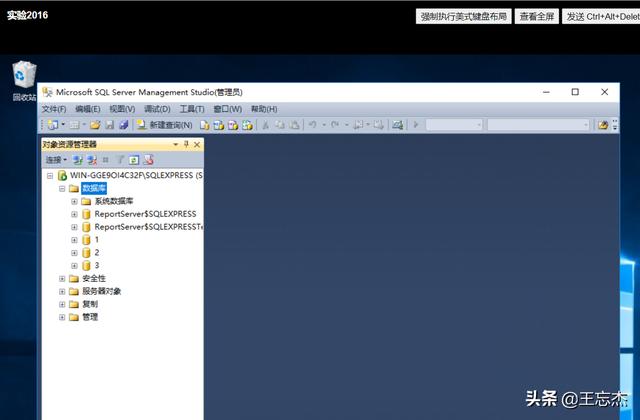Click the Analysis Services MDX Query icon

pyautogui.click(x=219, y=125)
